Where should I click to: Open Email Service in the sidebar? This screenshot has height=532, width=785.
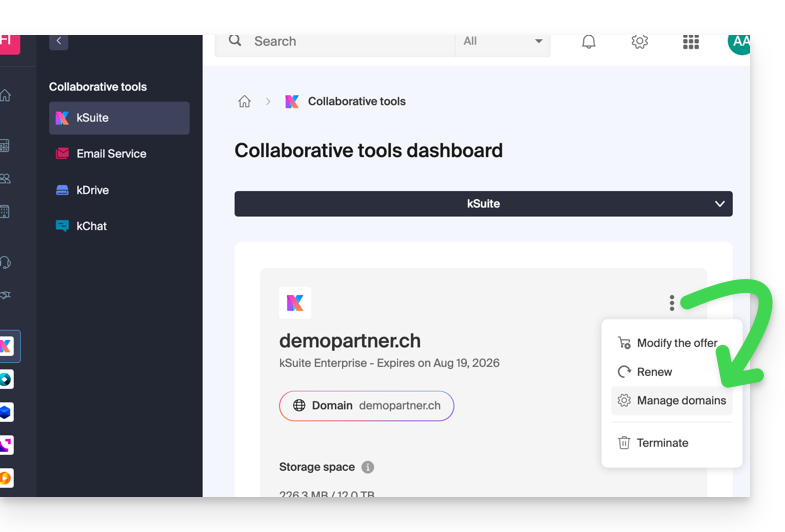tap(111, 154)
